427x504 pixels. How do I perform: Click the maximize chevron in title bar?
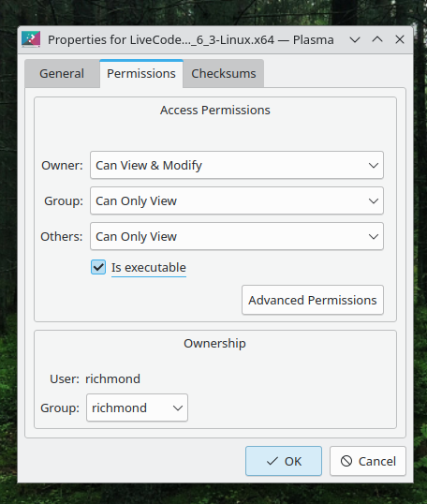coord(377,39)
